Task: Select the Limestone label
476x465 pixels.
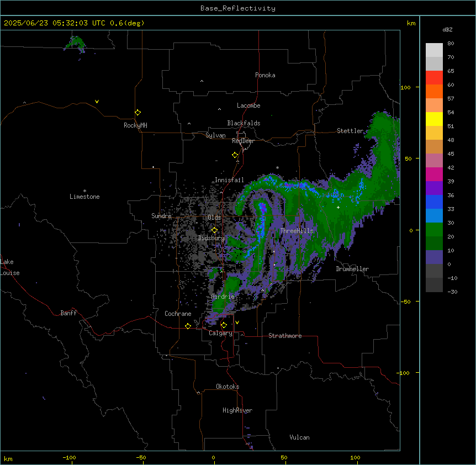Action: [84, 197]
